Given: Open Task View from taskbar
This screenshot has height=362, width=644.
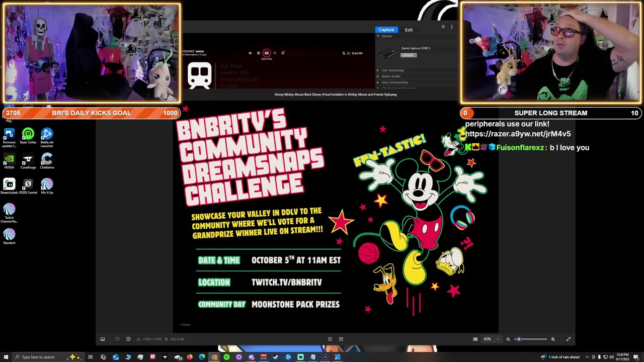Looking at the screenshot, I should pos(91,357).
